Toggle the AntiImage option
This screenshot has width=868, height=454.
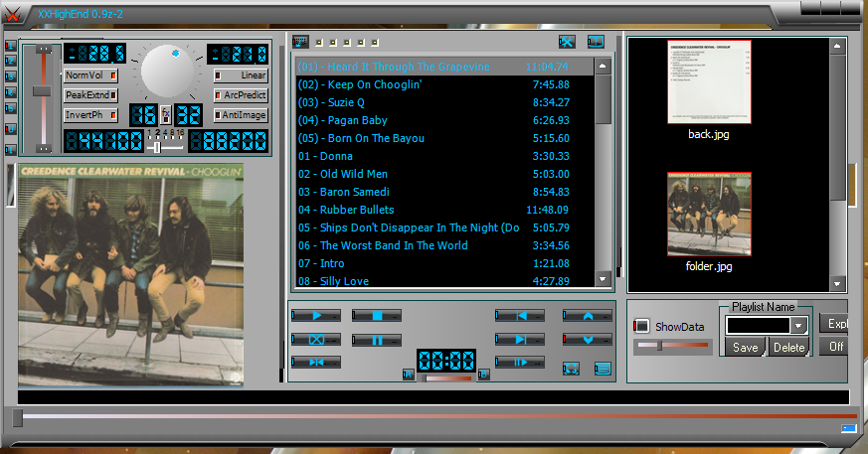tap(241, 115)
